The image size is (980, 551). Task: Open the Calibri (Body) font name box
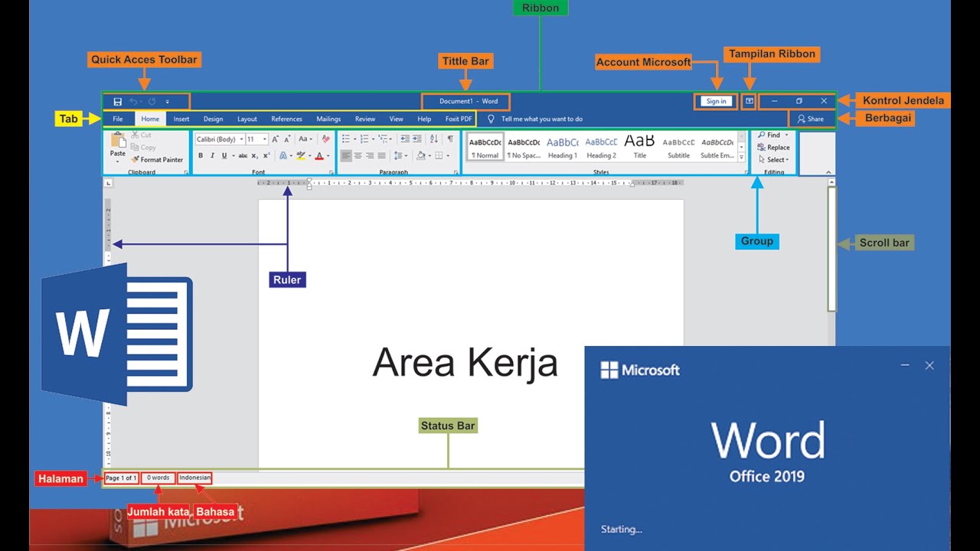coord(220,139)
